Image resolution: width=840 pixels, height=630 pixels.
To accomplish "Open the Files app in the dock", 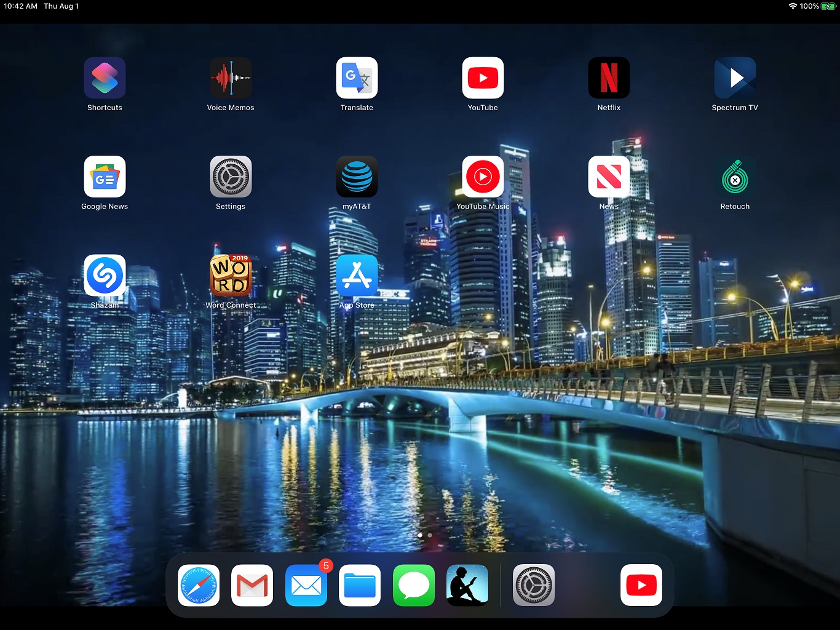I will point(360,585).
